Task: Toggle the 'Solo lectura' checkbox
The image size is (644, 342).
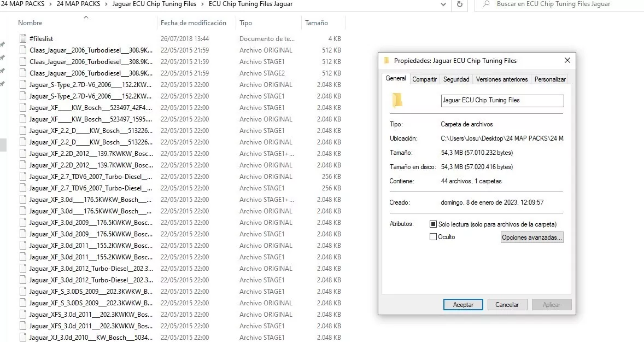Action: [x=433, y=224]
